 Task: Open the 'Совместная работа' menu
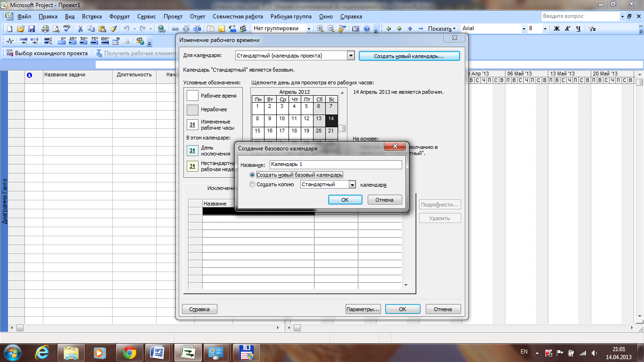tap(238, 16)
